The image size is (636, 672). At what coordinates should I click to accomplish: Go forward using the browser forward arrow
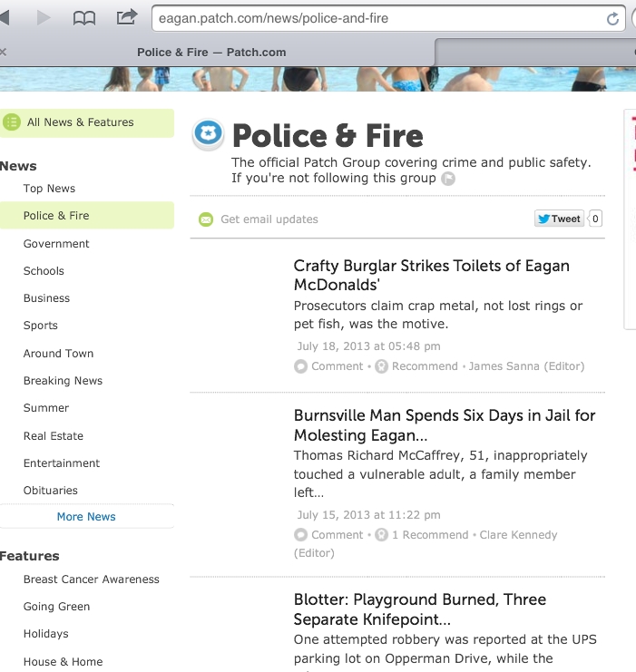point(44,18)
